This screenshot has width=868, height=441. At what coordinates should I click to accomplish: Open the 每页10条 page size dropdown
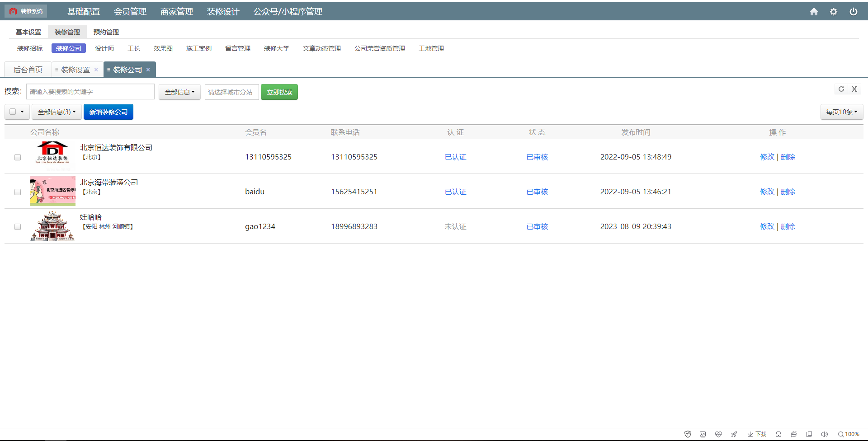click(841, 112)
